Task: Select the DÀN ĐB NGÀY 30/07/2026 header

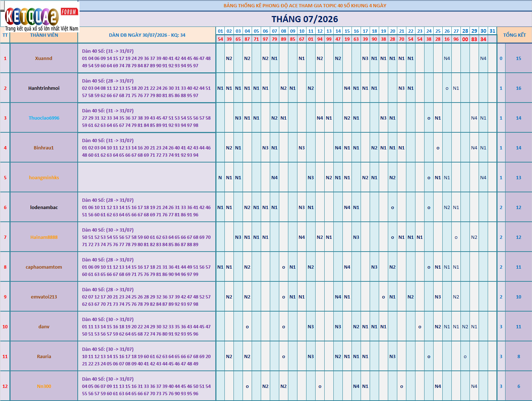Action: [147, 35]
